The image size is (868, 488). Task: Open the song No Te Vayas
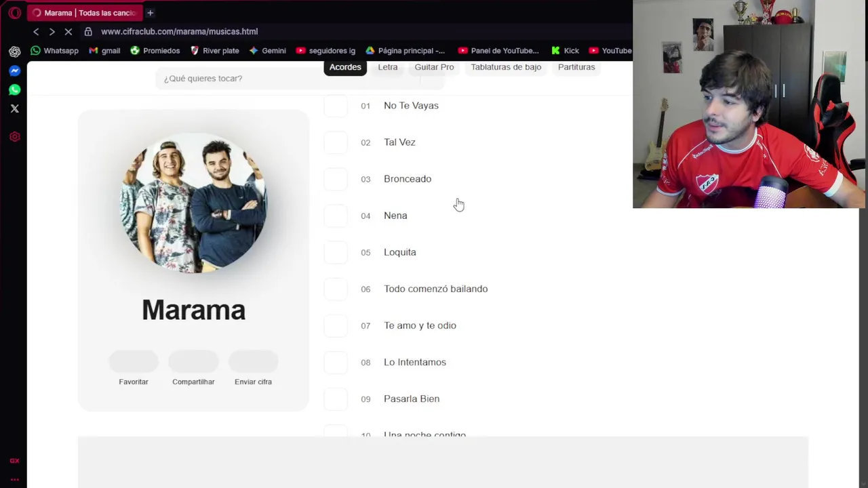(411, 106)
